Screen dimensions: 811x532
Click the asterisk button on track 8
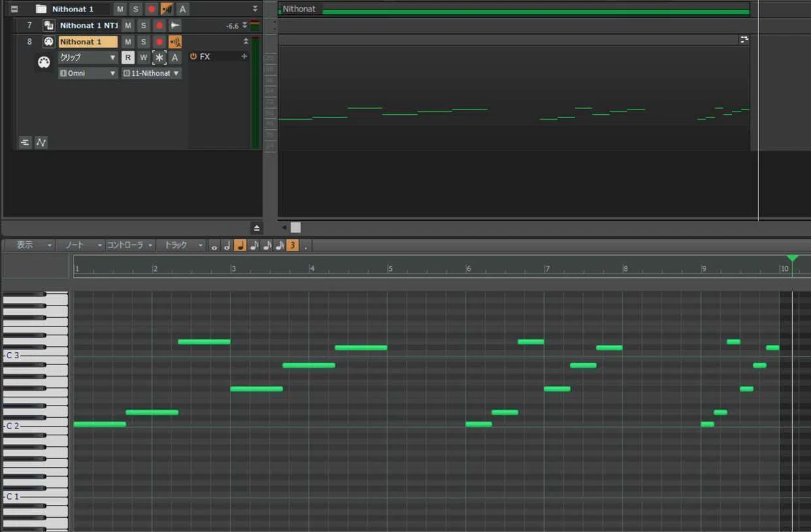[159, 57]
